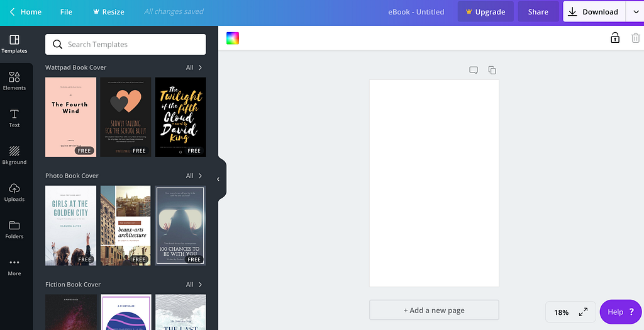Click the fullscreen expand arrows icon
The width and height of the screenshot is (644, 330).
583,312
